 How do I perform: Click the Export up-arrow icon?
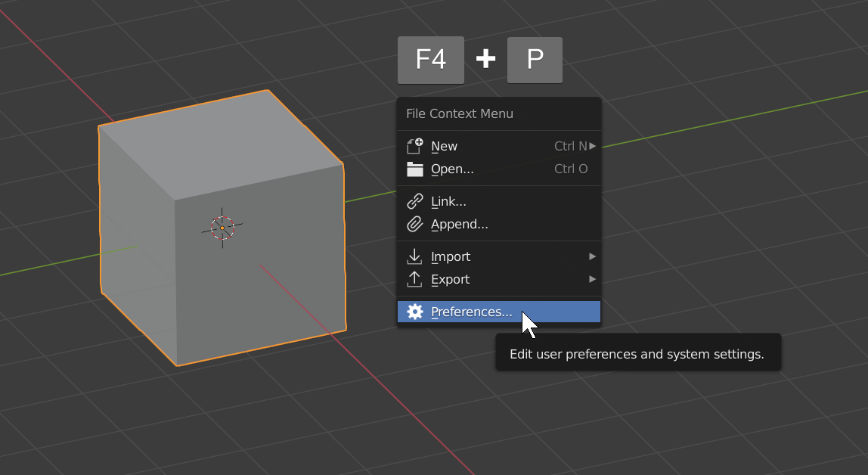[415, 279]
